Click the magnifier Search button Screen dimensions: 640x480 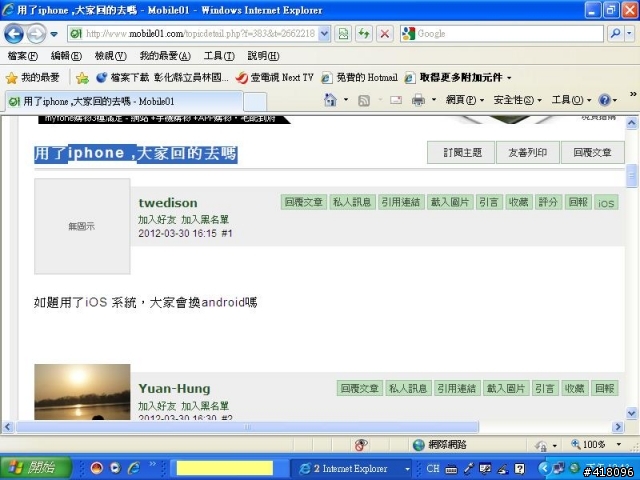coord(615,33)
